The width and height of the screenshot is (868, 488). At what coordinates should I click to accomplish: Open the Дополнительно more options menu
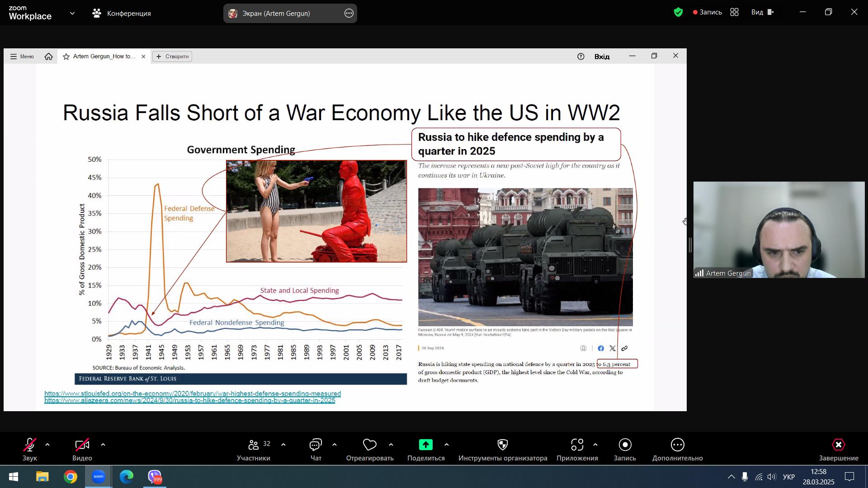click(x=677, y=450)
